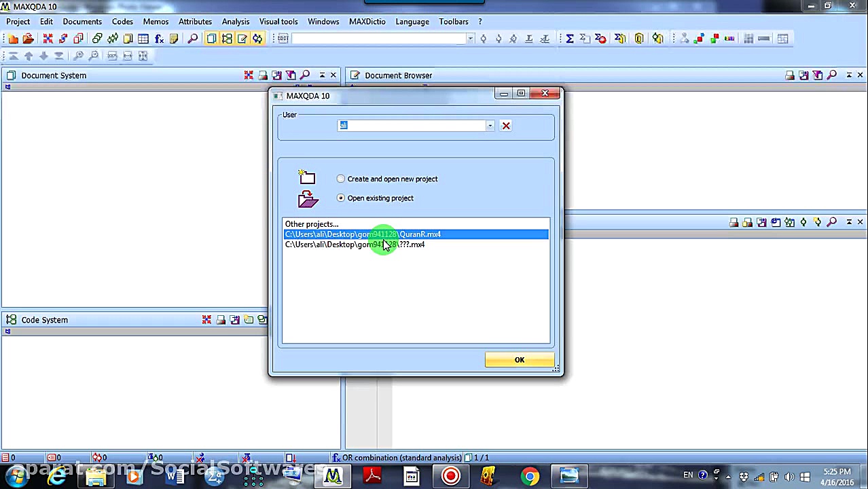
Task: Open the Project menu
Action: (x=18, y=22)
